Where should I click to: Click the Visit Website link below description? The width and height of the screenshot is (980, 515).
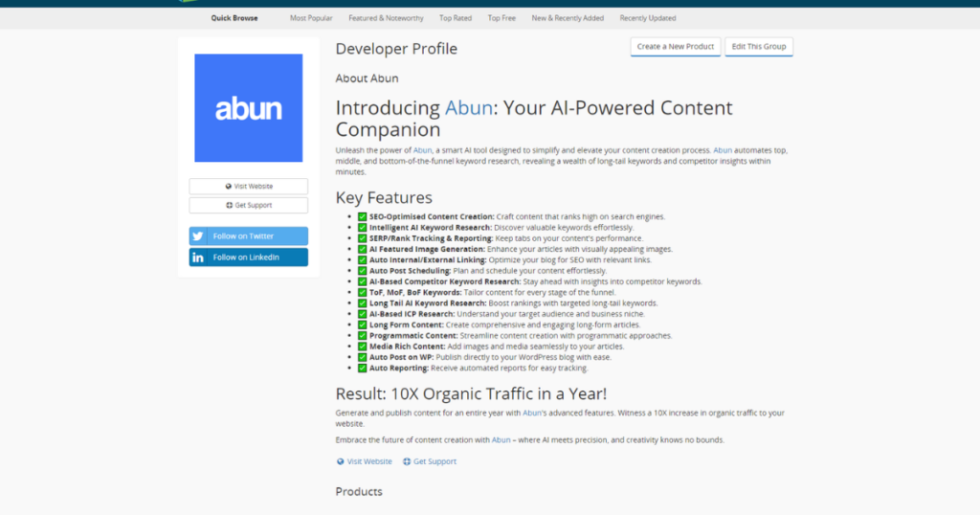pyautogui.click(x=369, y=461)
